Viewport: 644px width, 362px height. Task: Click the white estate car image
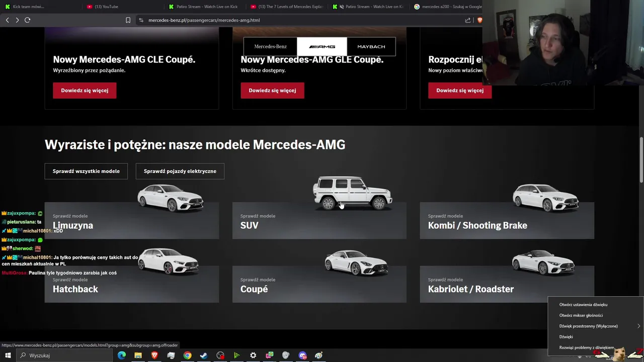(x=546, y=198)
